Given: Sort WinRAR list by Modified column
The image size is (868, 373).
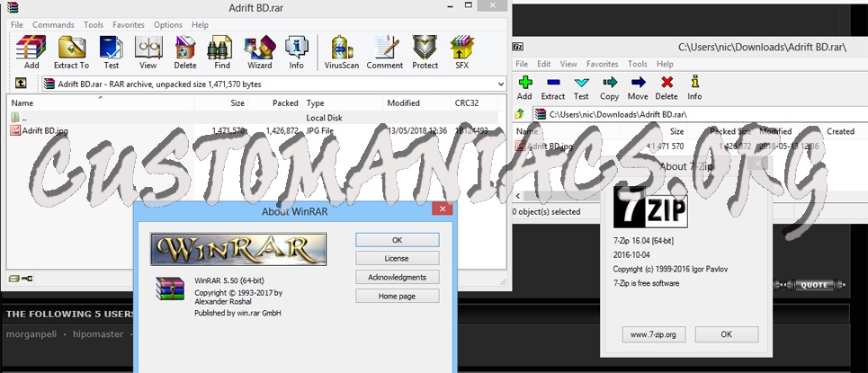Looking at the screenshot, I should (416, 103).
